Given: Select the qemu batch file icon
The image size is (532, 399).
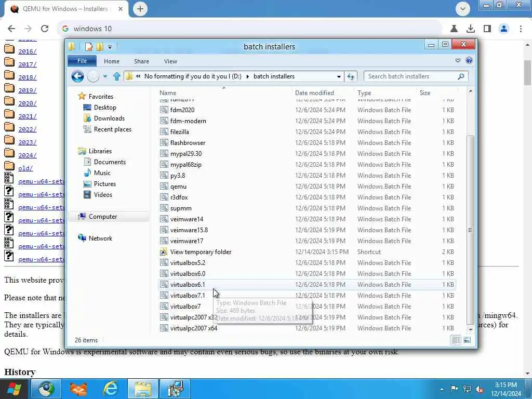Looking at the screenshot, I should (164, 187).
